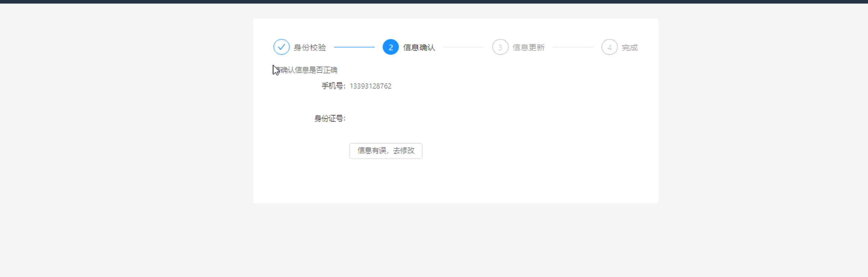Click the blue step 2 circle

pyautogui.click(x=390, y=47)
